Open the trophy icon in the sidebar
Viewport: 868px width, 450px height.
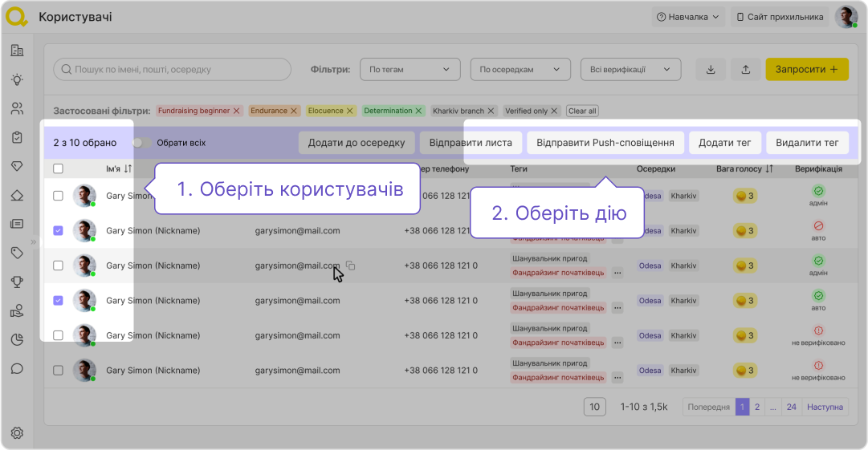pos(17,282)
